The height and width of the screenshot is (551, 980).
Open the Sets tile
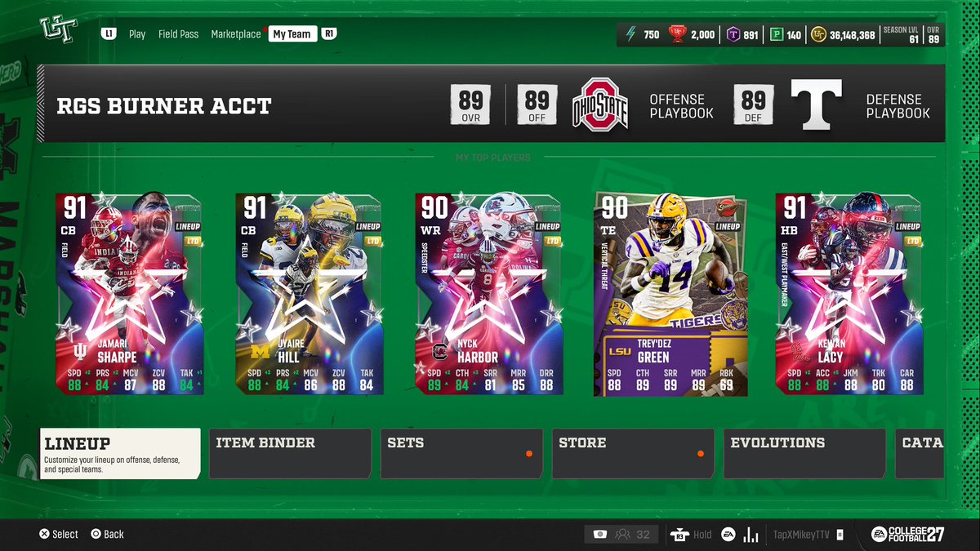pyautogui.click(x=461, y=453)
